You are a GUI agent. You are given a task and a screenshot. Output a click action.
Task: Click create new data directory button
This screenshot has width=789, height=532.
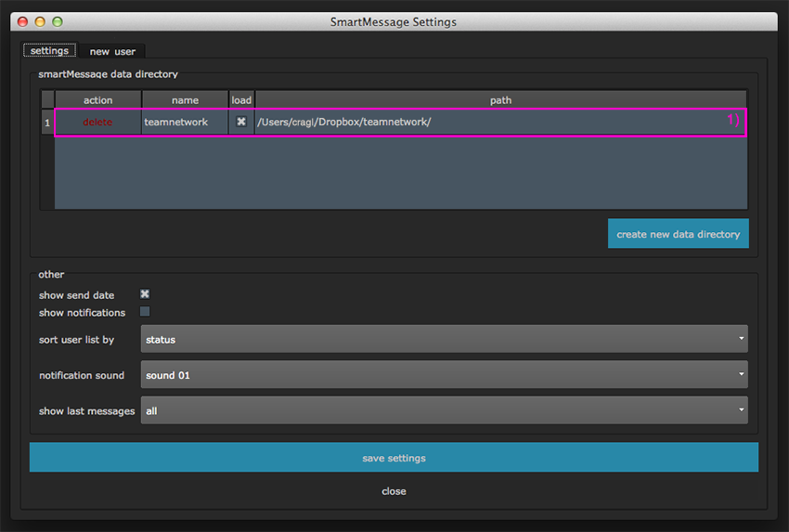(x=678, y=234)
